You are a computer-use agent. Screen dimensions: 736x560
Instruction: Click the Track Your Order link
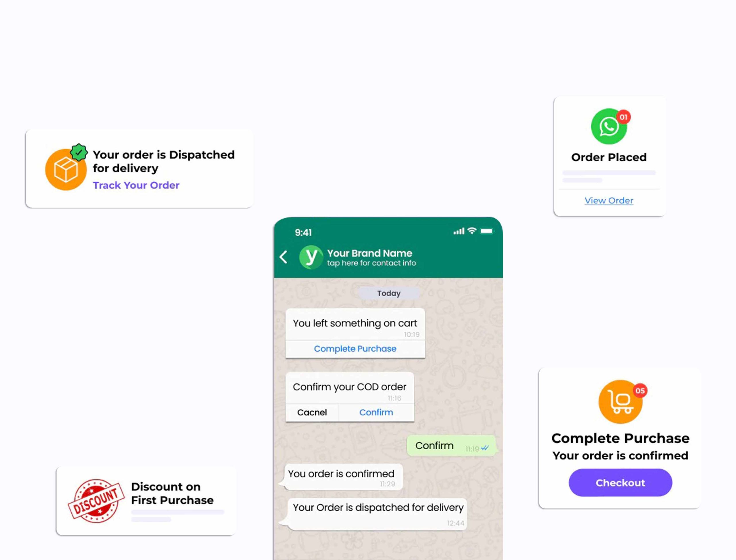136,185
